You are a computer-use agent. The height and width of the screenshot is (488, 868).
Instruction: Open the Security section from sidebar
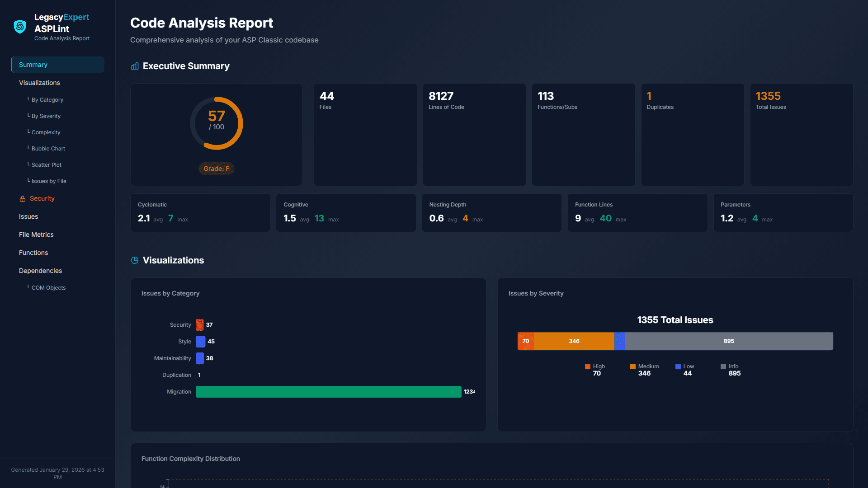[42, 198]
